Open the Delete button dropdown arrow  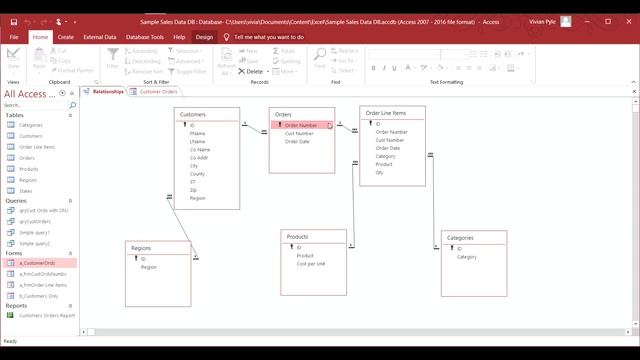(x=268, y=71)
